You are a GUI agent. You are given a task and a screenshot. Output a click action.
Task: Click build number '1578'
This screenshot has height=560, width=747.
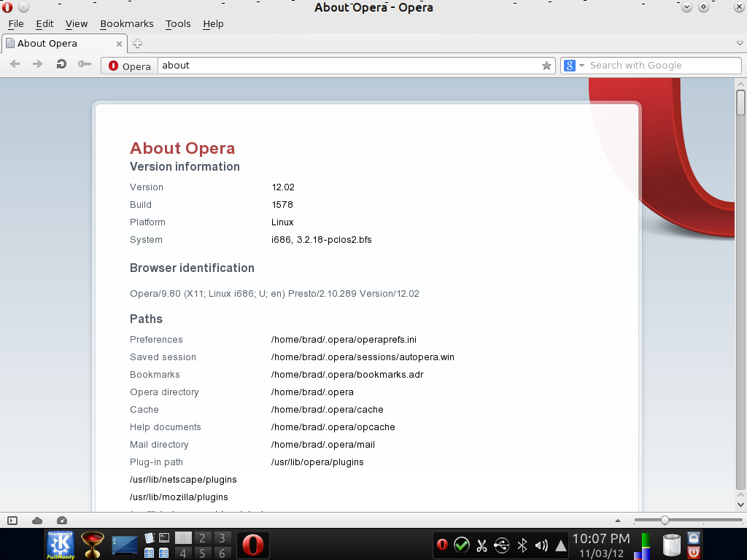282,205
